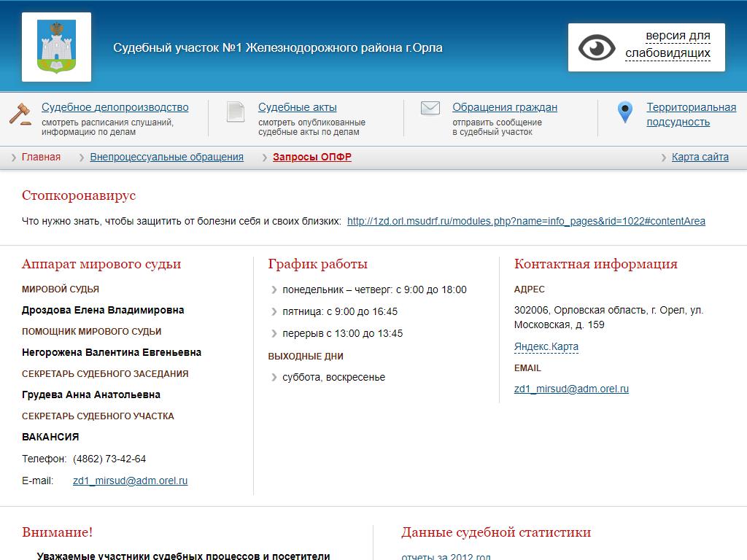Click the email link under Контактная информация

[x=571, y=389]
